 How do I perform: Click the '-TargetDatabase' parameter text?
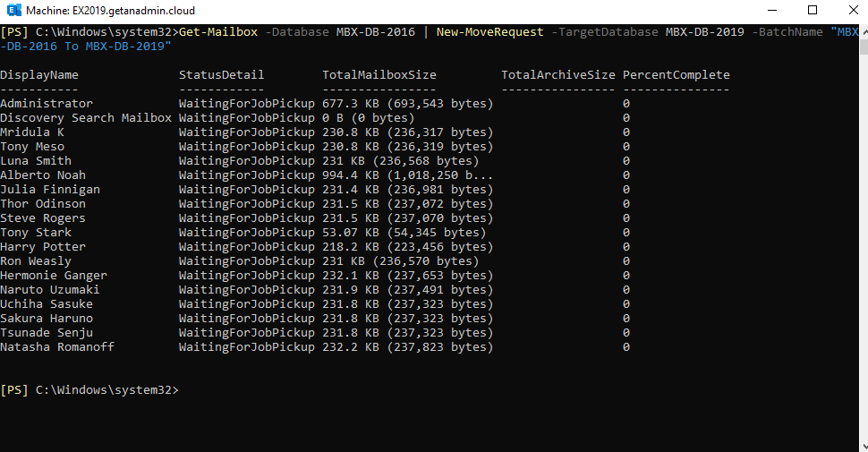pyautogui.click(x=605, y=32)
